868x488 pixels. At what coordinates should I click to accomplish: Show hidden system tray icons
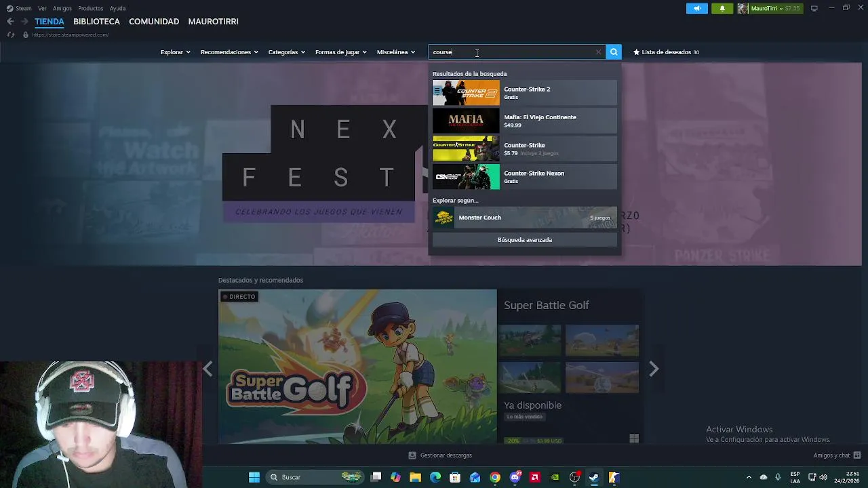(749, 477)
